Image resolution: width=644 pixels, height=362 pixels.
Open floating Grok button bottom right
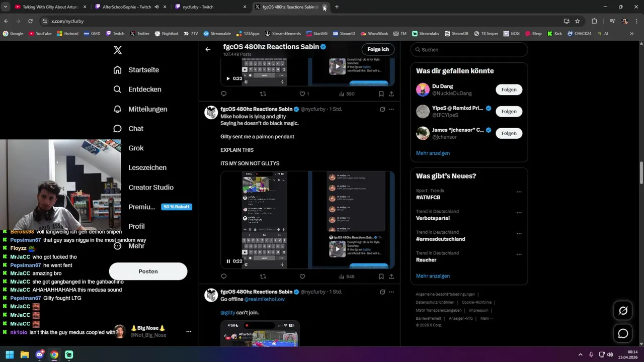[623, 311]
